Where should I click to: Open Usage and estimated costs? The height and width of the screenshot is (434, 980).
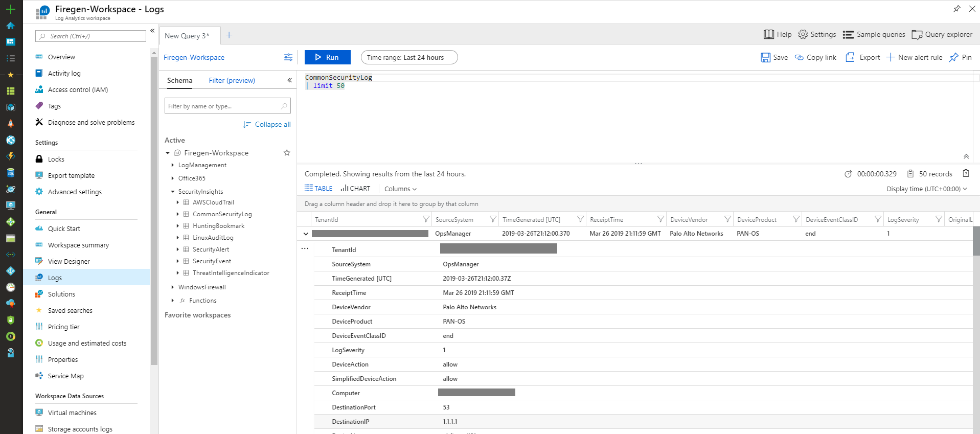tap(87, 343)
